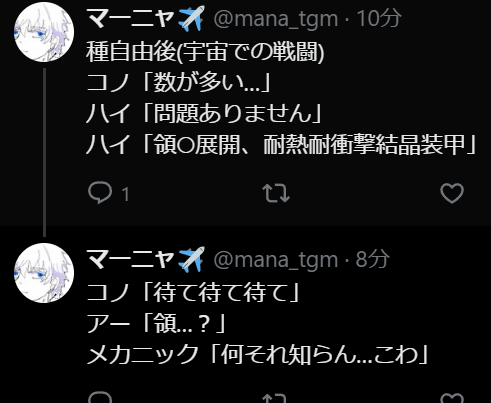
Task: Retweet the first tweet about 種自由後
Action: pyautogui.click(x=276, y=193)
